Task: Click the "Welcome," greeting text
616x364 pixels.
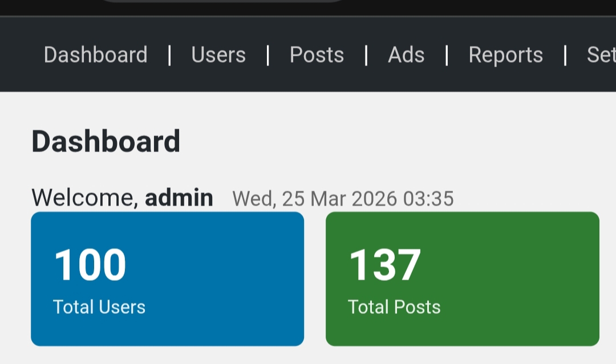Action: pos(85,198)
